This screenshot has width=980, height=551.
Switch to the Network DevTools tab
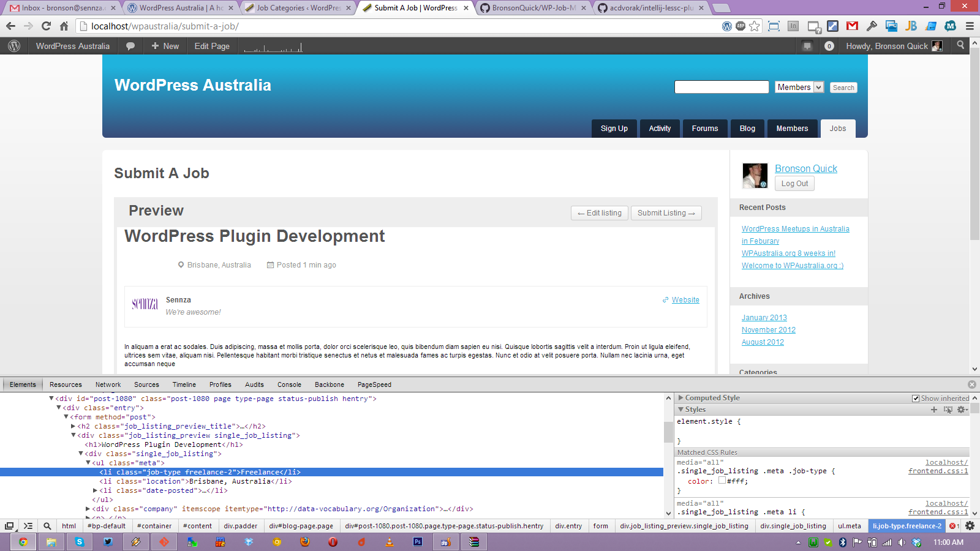(x=108, y=384)
